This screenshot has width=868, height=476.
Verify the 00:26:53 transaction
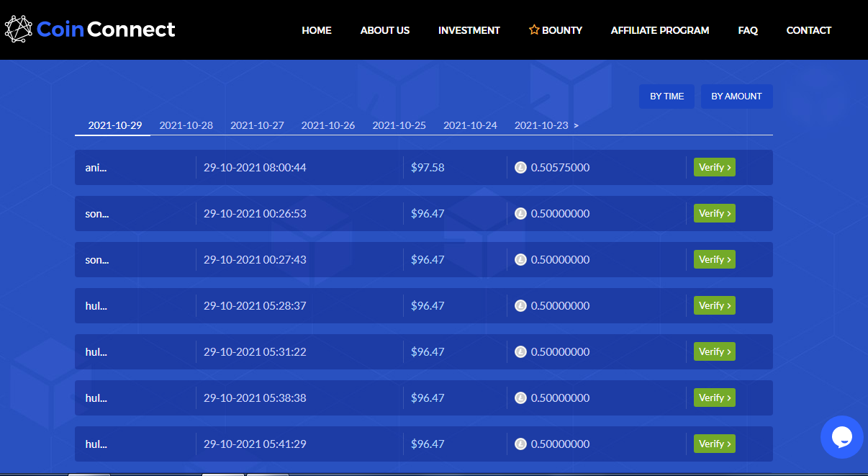715,213
